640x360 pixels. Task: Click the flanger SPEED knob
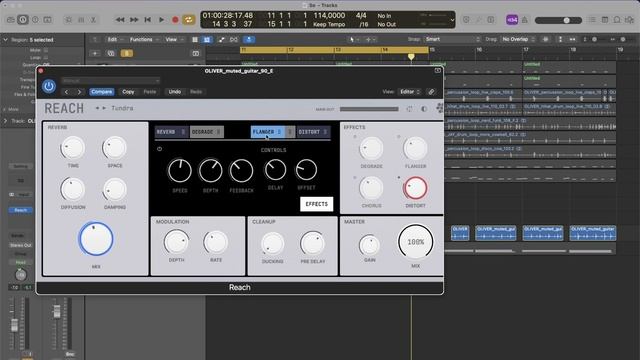click(180, 170)
